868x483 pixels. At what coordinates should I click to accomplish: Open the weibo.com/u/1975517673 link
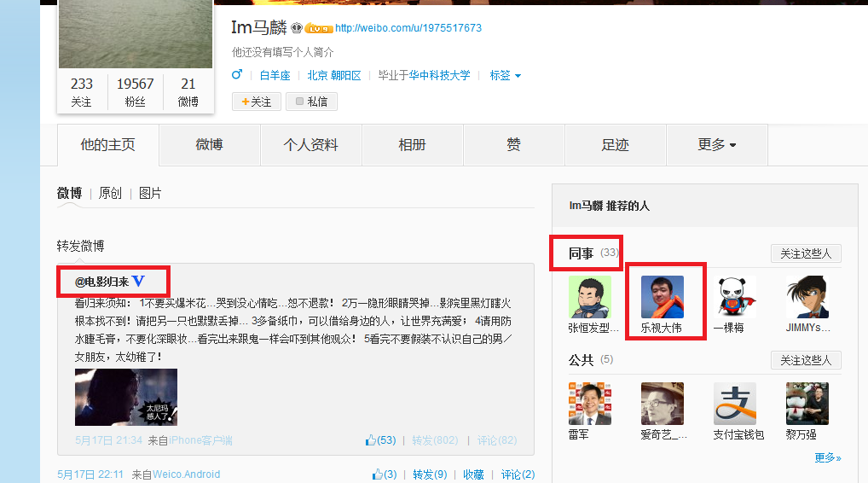[x=408, y=27]
